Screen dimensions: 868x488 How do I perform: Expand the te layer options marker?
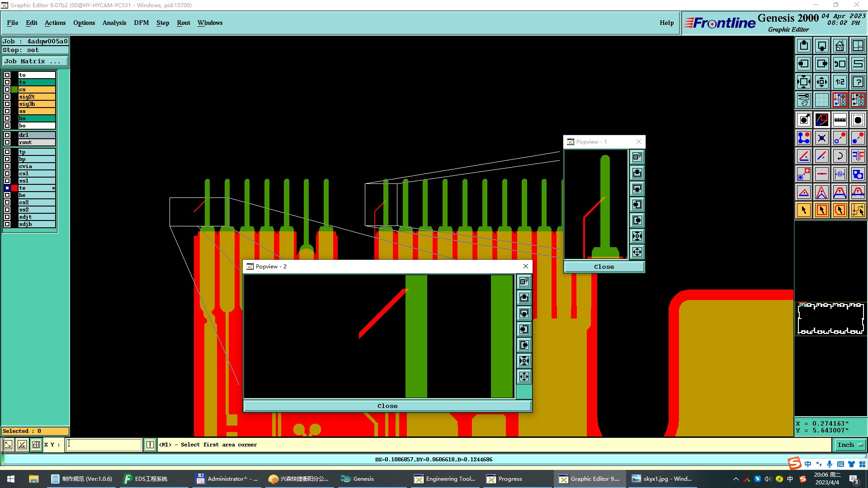point(53,188)
